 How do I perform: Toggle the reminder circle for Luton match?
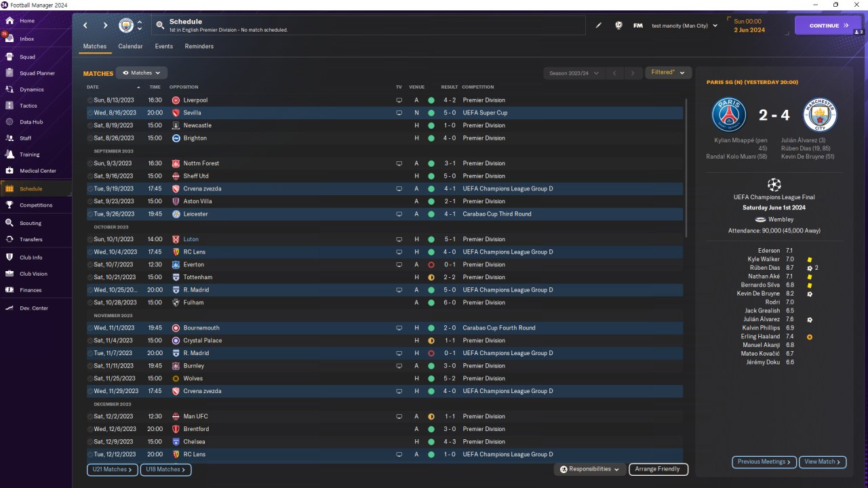90,239
